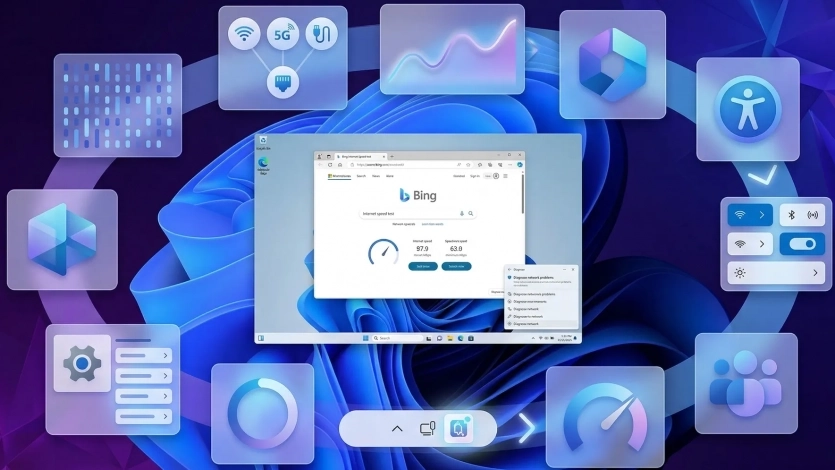Expand the white Wi-Fi tile chevron
Viewport: 835px width, 470px height.
pyautogui.click(x=761, y=243)
